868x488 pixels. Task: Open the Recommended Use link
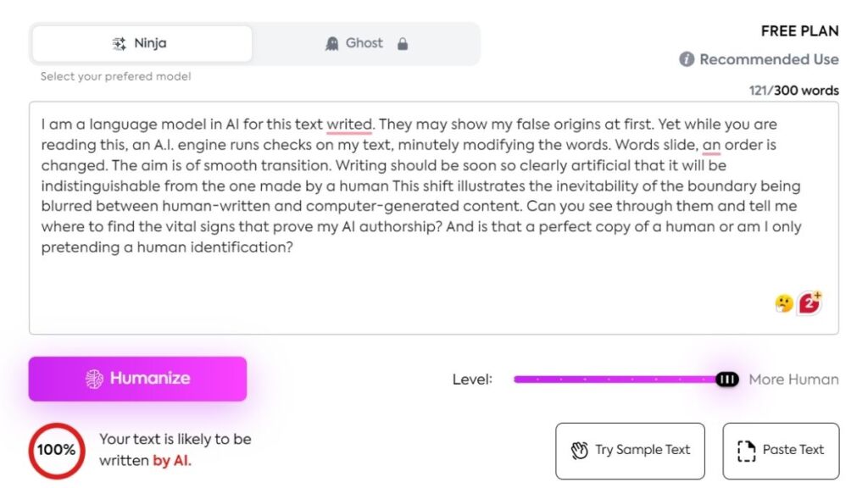769,59
